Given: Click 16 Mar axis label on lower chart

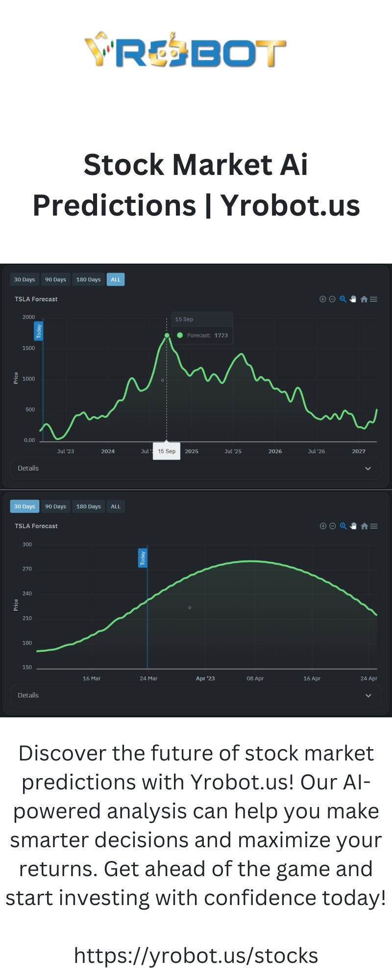Looking at the screenshot, I should 92,679.
